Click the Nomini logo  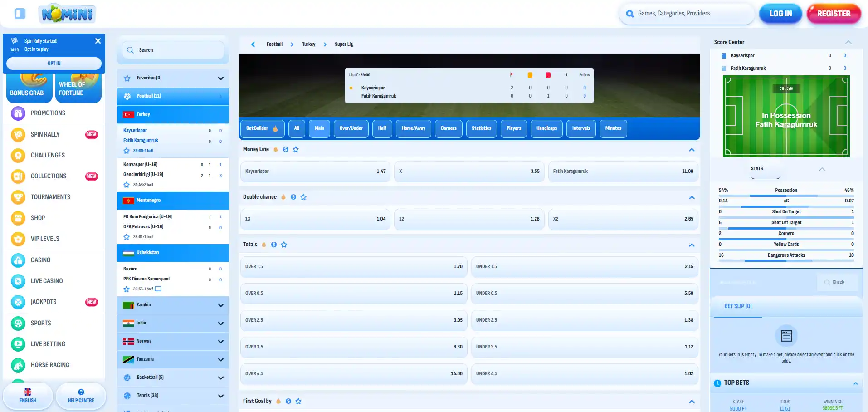pos(67,14)
